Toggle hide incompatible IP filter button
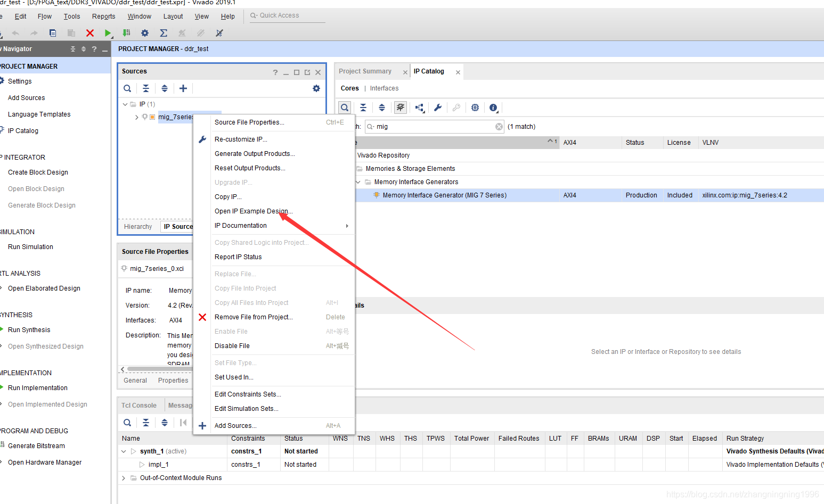 coord(401,108)
